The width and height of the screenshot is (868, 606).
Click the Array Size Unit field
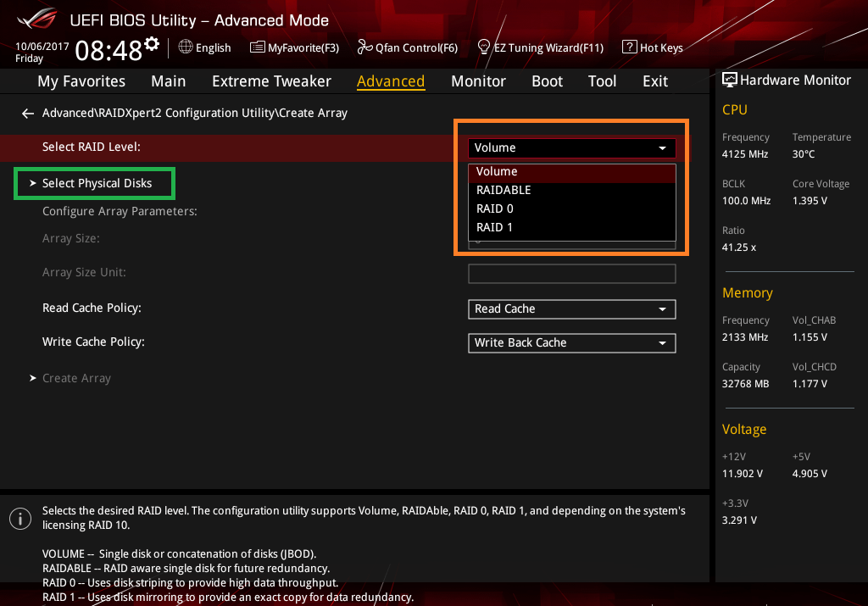pos(572,274)
